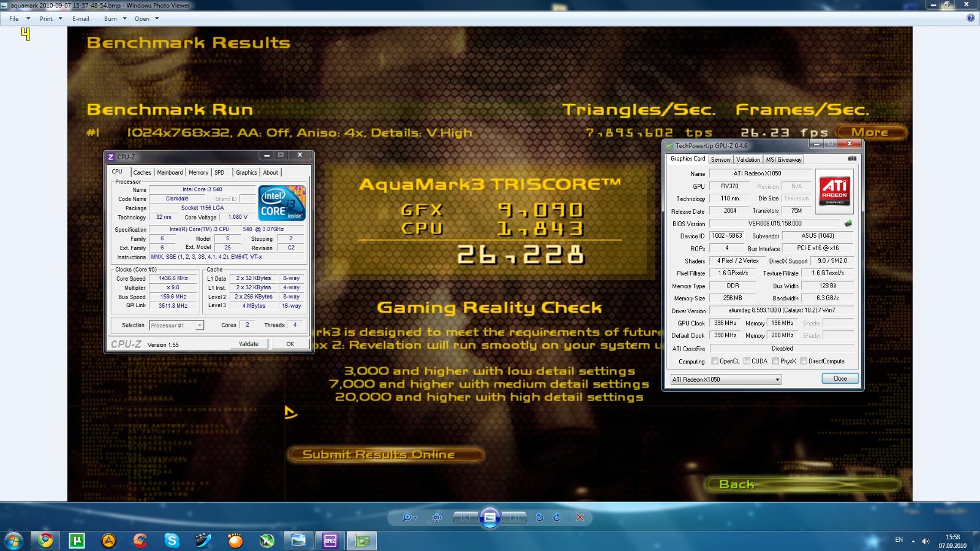Show hidden system tray icons
Screen dimensions: 980x551
point(913,541)
